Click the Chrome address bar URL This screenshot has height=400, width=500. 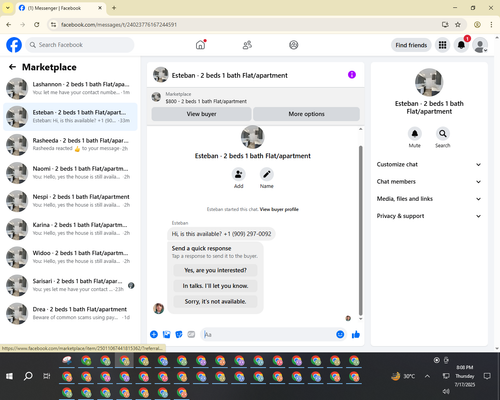(x=119, y=25)
